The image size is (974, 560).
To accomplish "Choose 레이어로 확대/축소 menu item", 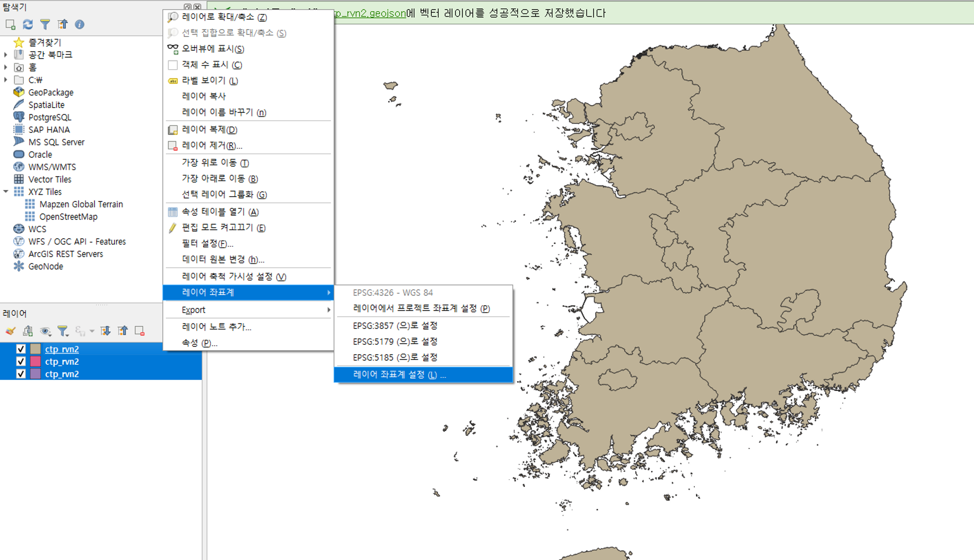I will pos(248,17).
